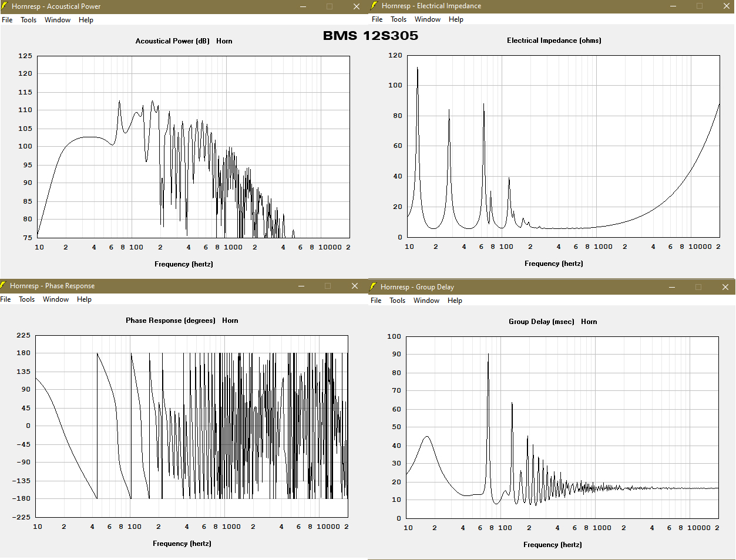The height and width of the screenshot is (560, 736).
Task: Click 'Horn' label beside Acoustical Power title
Action: [224, 41]
